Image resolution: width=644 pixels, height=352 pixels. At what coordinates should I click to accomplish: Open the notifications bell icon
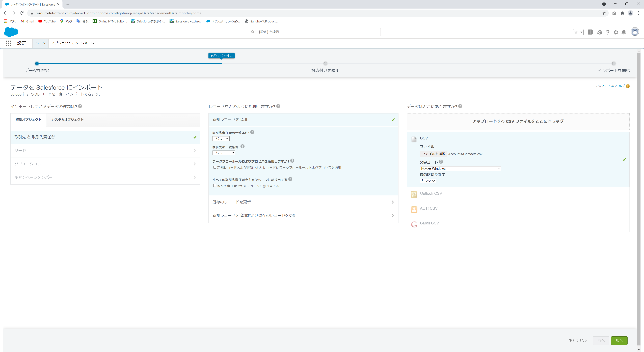pyautogui.click(x=624, y=32)
